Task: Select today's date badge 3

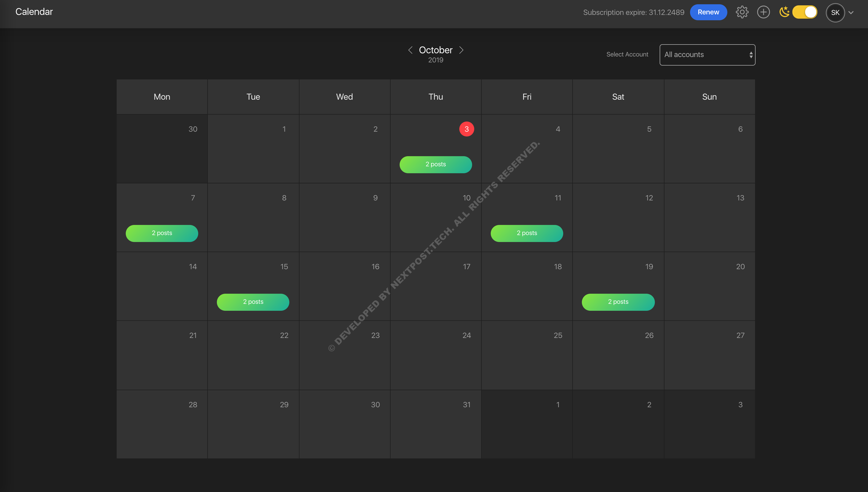Action: pos(467,129)
